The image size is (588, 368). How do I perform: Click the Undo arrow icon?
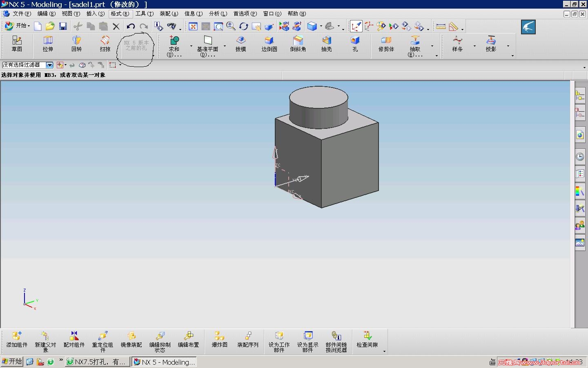point(131,27)
